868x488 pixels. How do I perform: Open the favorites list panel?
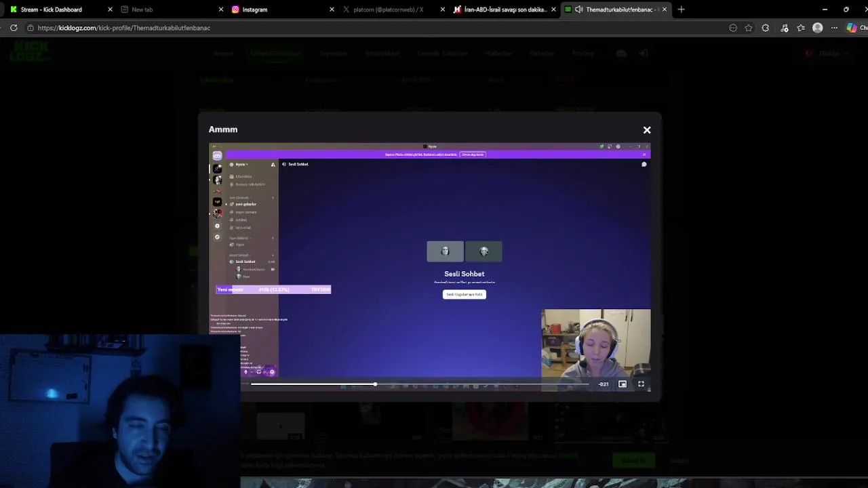pyautogui.click(x=801, y=28)
